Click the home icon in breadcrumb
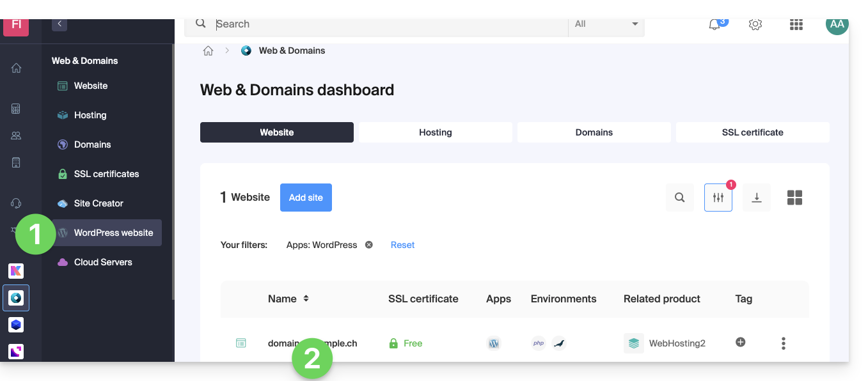Screen dimensions: 868x381 (x=208, y=51)
